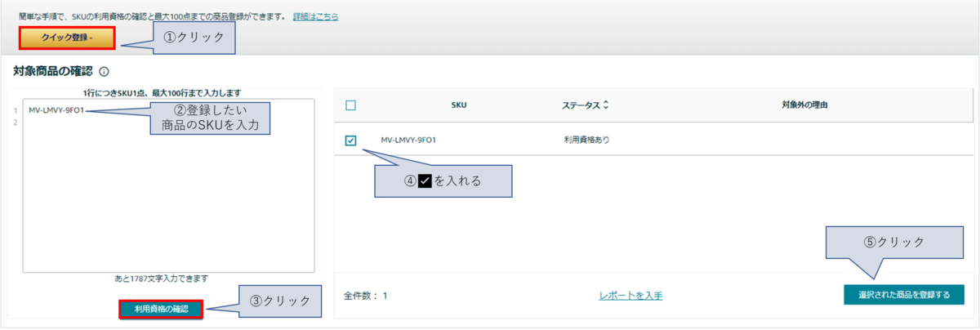Click the 利用資格の確認 button
Image resolution: width=980 pixels, height=330 pixels.
coord(161,309)
